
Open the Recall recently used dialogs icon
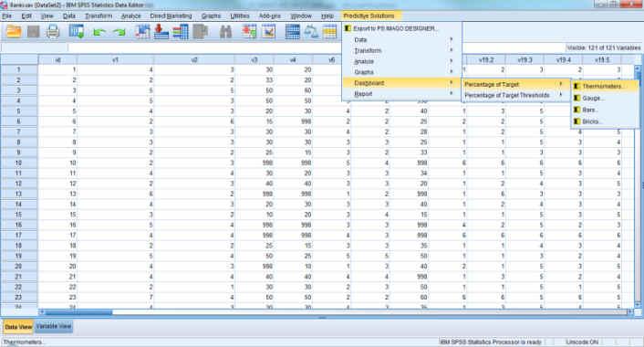[x=77, y=32]
